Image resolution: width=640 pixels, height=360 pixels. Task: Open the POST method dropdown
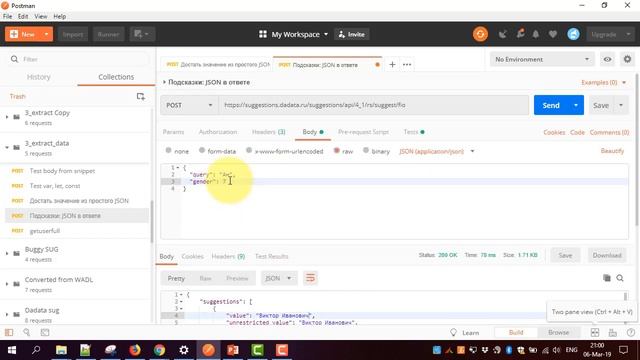[x=189, y=105]
